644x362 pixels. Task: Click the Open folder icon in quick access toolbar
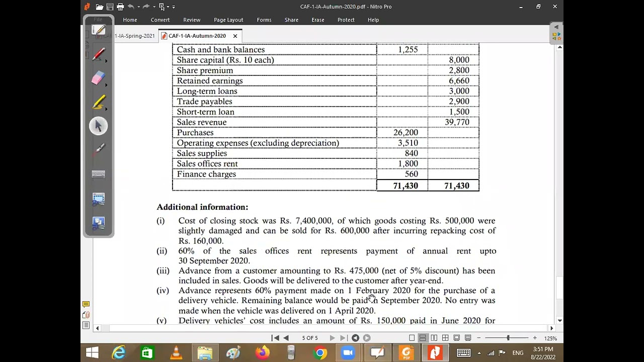tap(100, 7)
